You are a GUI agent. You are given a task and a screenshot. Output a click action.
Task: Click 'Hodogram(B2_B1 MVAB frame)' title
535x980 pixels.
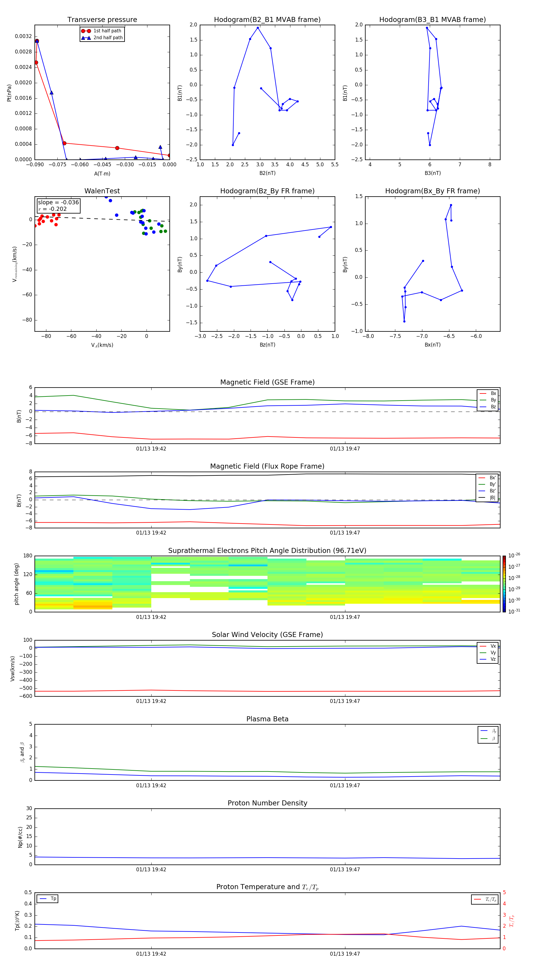tap(267, 19)
